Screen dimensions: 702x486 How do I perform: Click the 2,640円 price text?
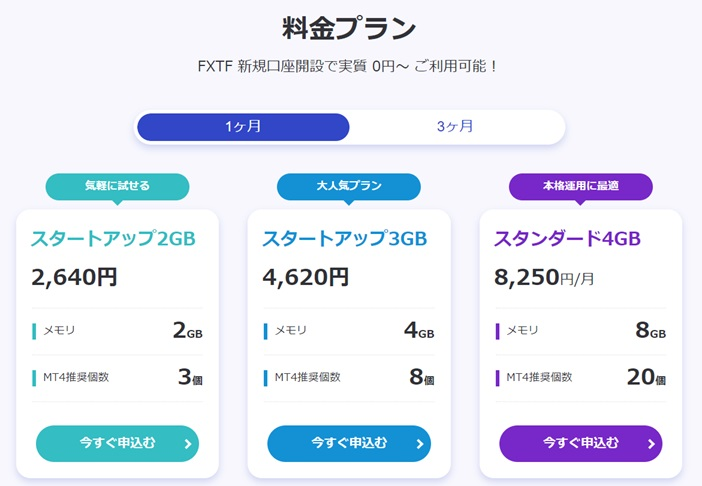coord(74,277)
